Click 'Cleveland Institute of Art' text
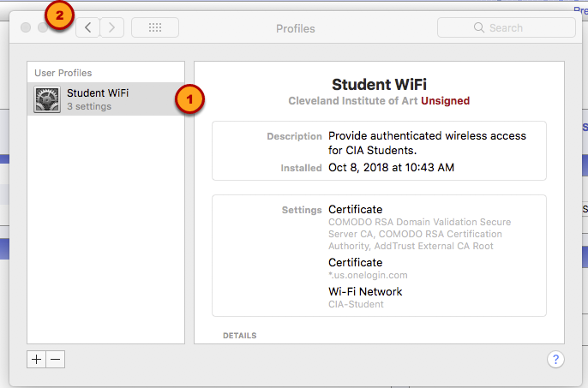The height and width of the screenshot is (388, 588). pos(352,101)
